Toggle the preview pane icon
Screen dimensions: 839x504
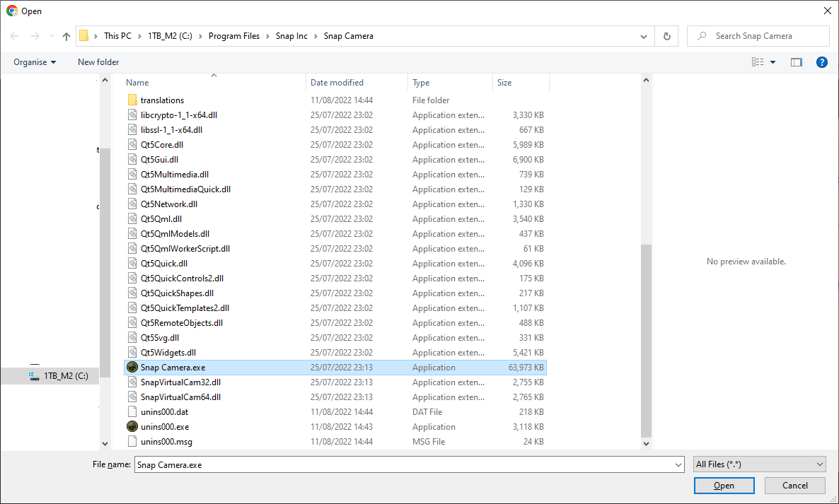[x=796, y=62]
